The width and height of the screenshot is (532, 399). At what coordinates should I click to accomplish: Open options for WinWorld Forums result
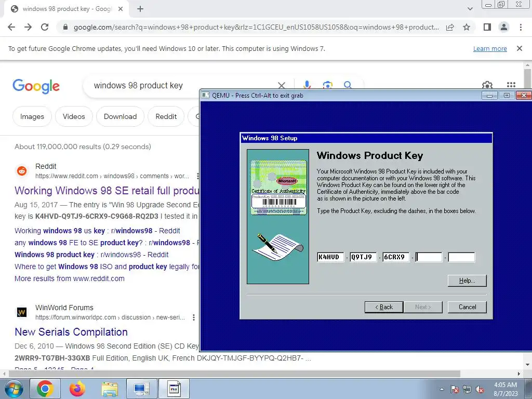point(194,317)
